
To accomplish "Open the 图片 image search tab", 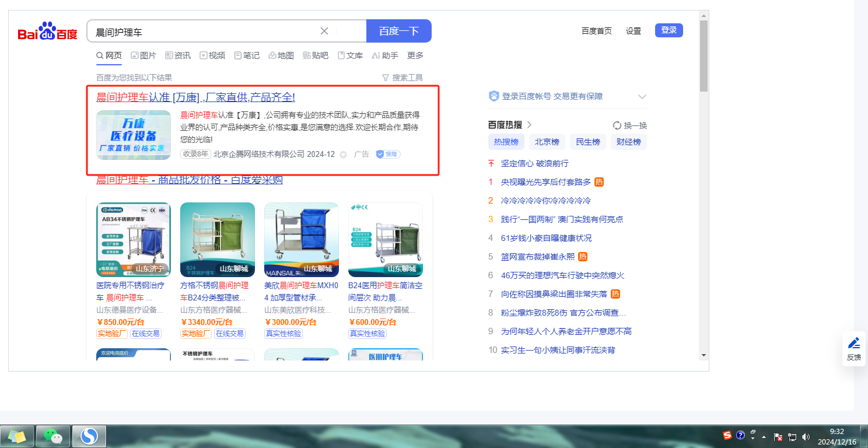I will (x=143, y=55).
